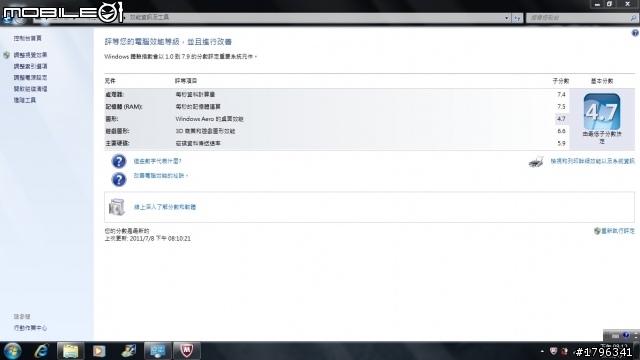
Task: Select the 遊戲圖形 row label
Action: click(x=117, y=131)
